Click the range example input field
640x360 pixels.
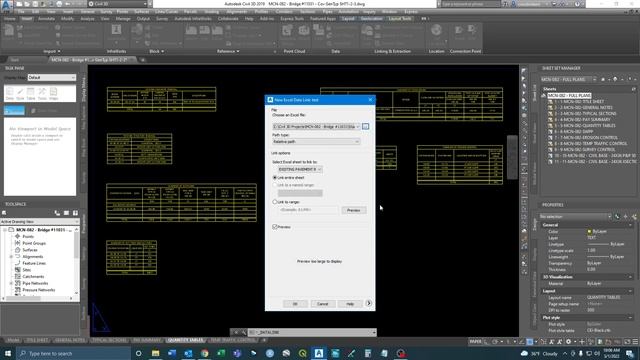308,210
